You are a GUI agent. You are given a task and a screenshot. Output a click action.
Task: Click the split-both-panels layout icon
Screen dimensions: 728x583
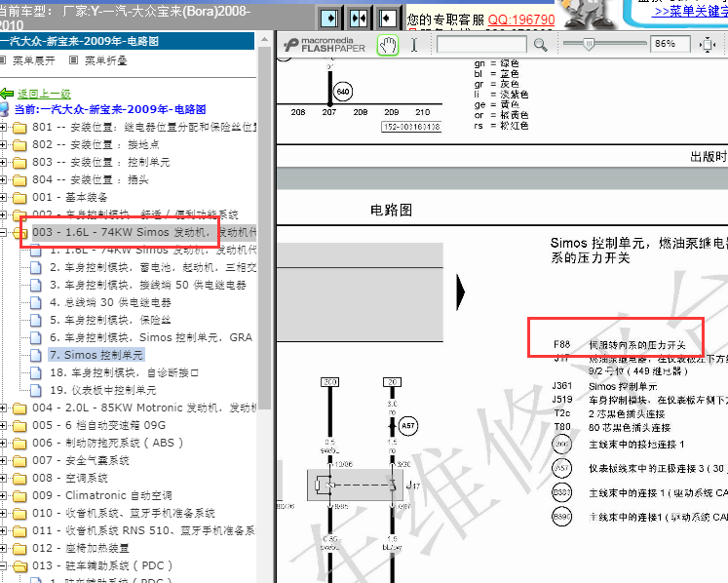tap(359, 19)
